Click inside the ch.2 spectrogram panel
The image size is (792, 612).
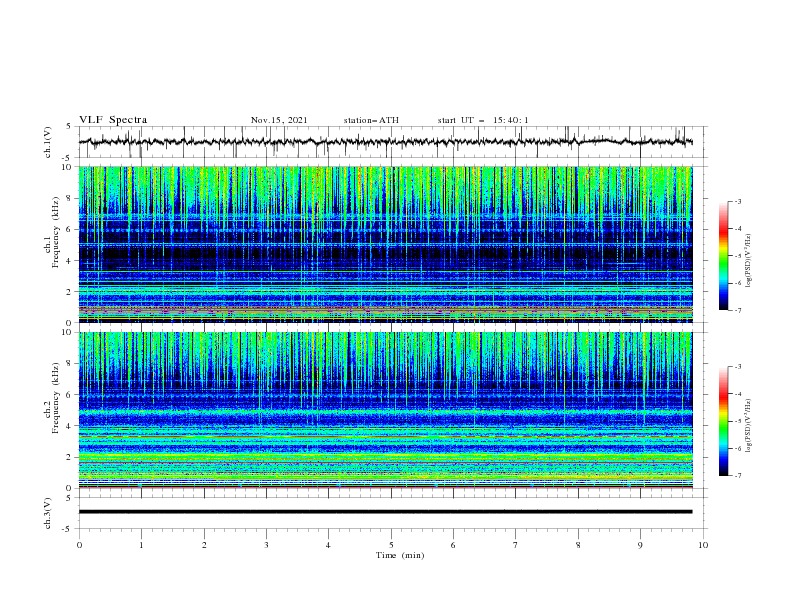[385, 410]
